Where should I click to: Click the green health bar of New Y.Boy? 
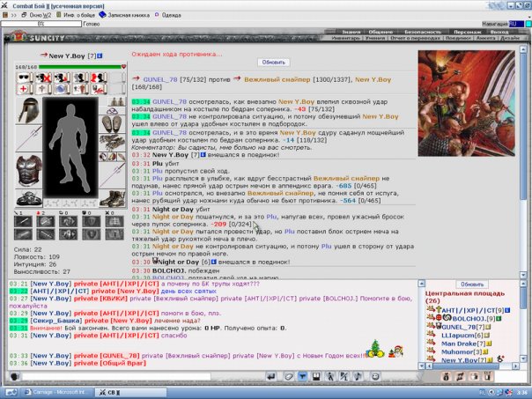80,67
